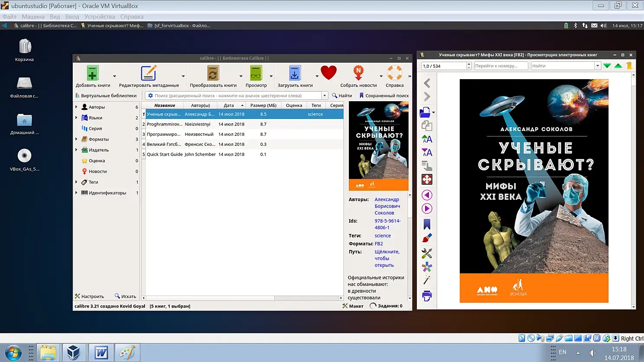Click green down arrow to find next
The height and width of the screenshot is (362, 644).
607,66
